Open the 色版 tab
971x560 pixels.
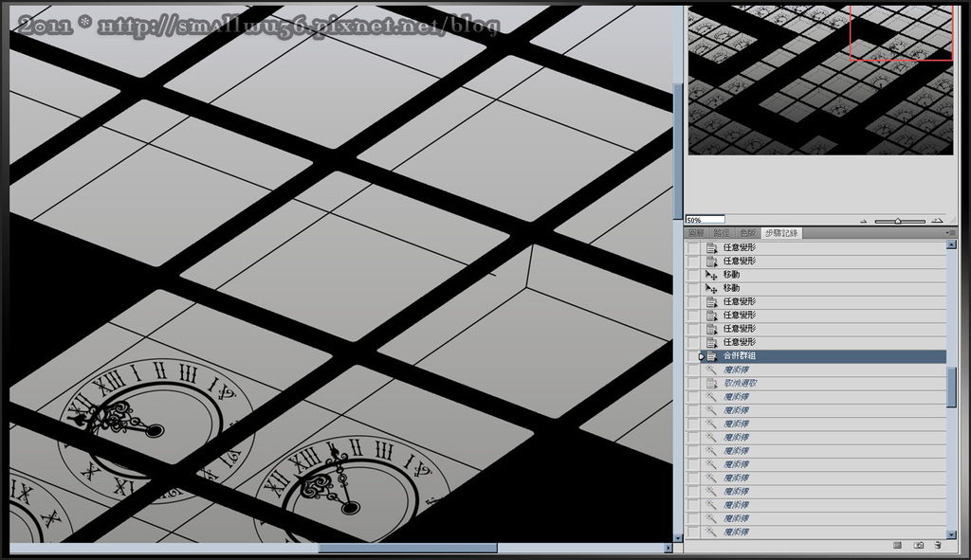point(747,233)
